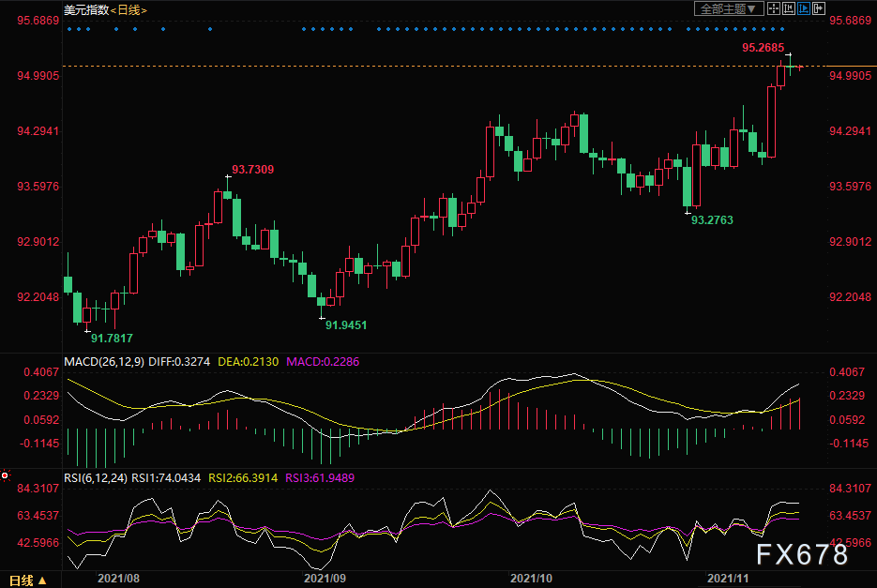Select the RSI1:74.0434 value
Image resolution: width=877 pixels, height=588 pixels.
pyautogui.click(x=166, y=477)
